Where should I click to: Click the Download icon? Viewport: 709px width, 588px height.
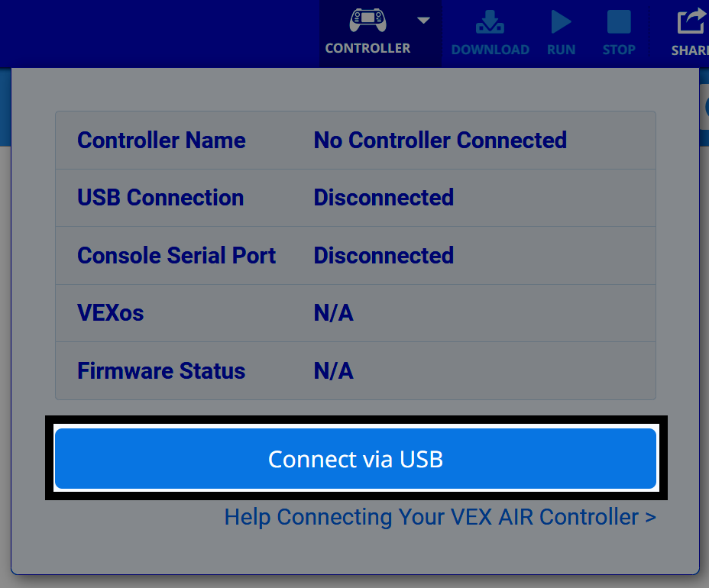click(x=490, y=21)
